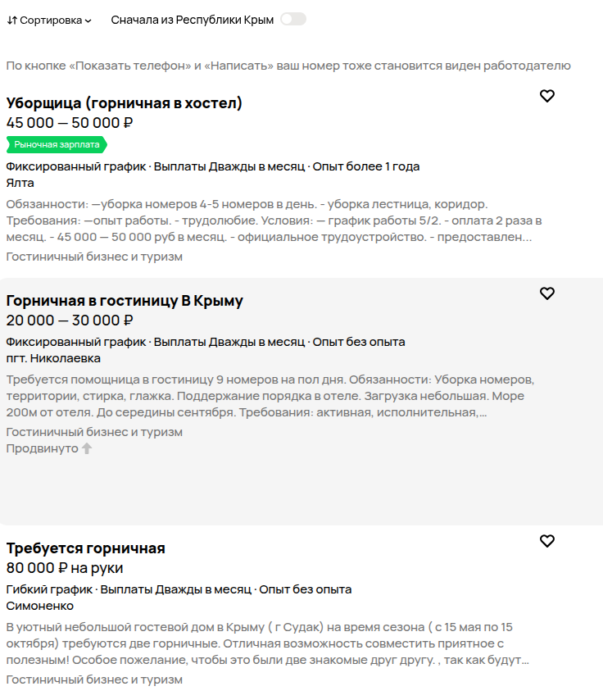This screenshot has height=700, width=603.
Task: Click the Продвинуто upward arrow icon
Action: coord(87,448)
